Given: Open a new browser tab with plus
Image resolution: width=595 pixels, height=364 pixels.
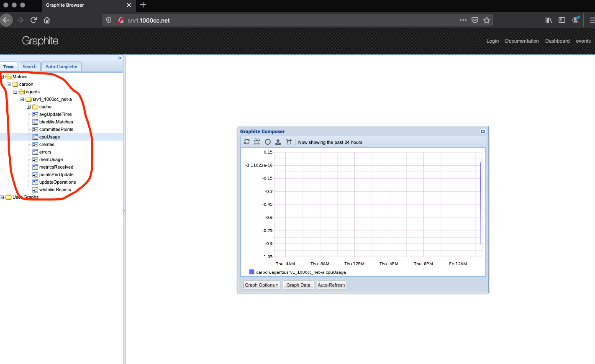Looking at the screenshot, I should point(143,5).
